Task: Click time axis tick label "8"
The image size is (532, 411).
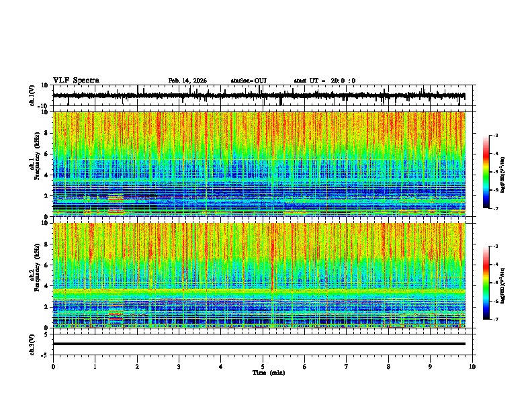Action: pyautogui.click(x=388, y=367)
